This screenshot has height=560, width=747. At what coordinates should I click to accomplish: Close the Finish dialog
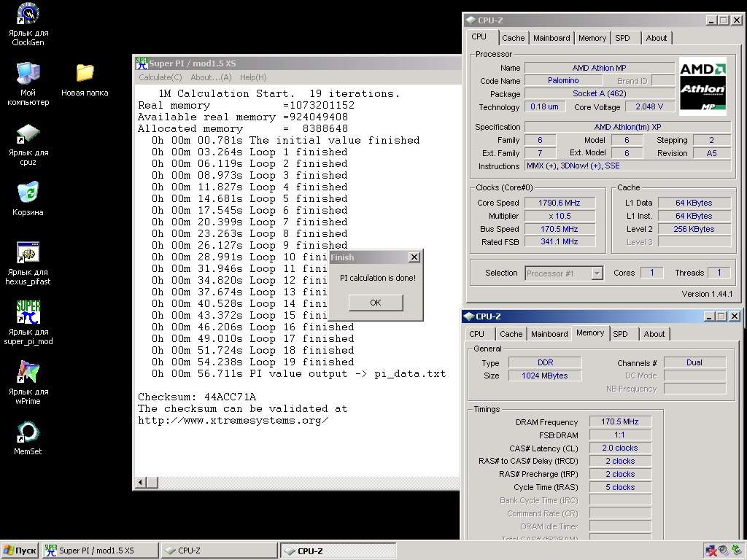[414, 257]
